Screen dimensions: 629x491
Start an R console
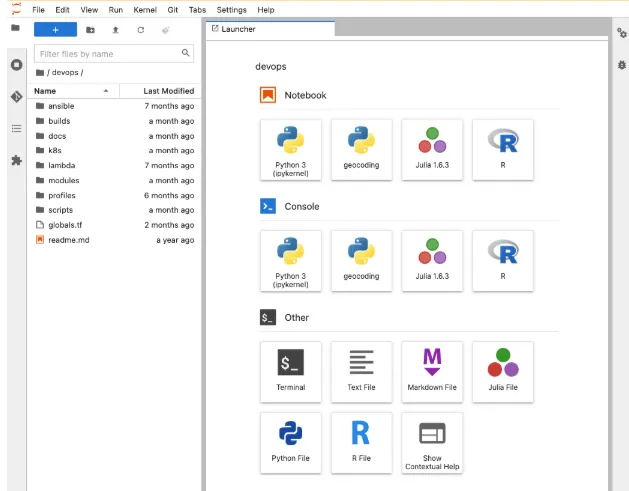coord(503,261)
